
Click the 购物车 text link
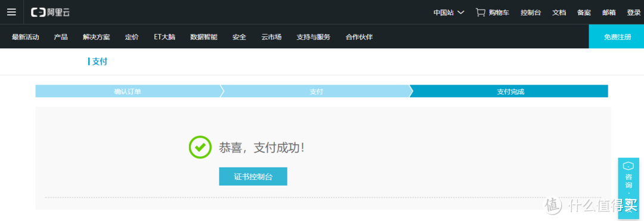499,13
